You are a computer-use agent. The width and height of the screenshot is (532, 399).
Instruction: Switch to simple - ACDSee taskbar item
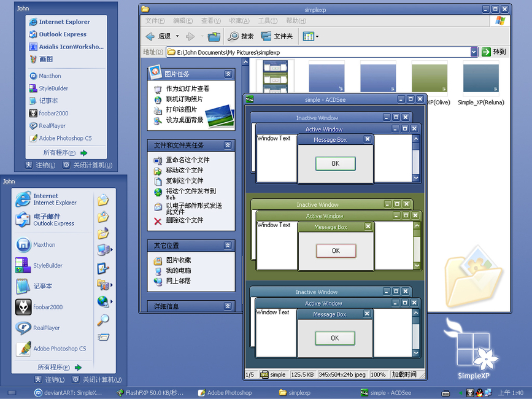(386, 392)
